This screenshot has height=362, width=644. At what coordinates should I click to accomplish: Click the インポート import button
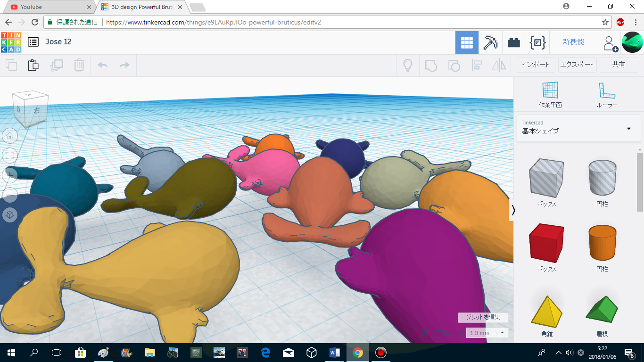click(x=536, y=65)
